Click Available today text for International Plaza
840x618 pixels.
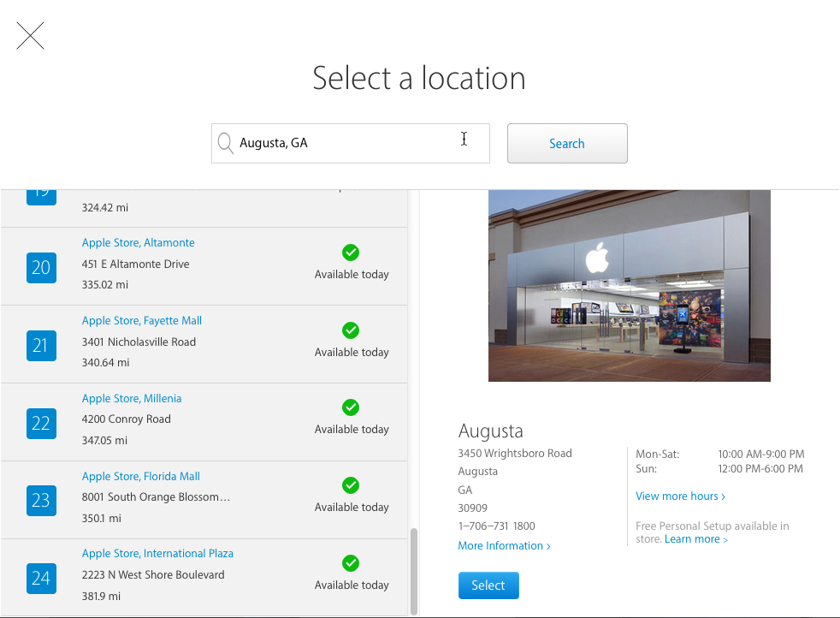point(352,585)
